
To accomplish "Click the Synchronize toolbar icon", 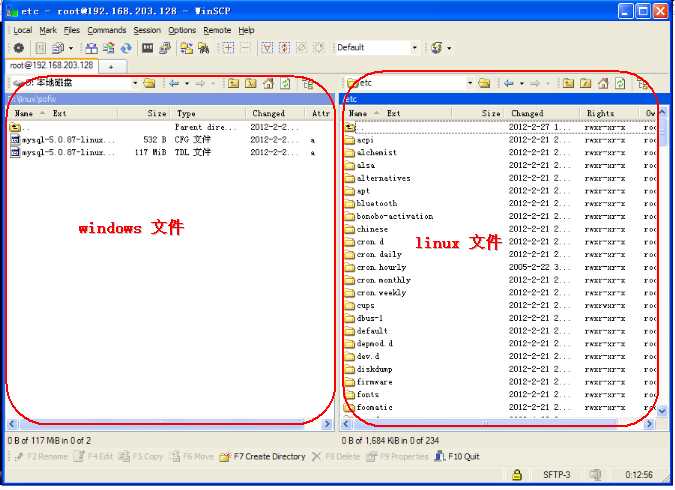I will [x=108, y=48].
